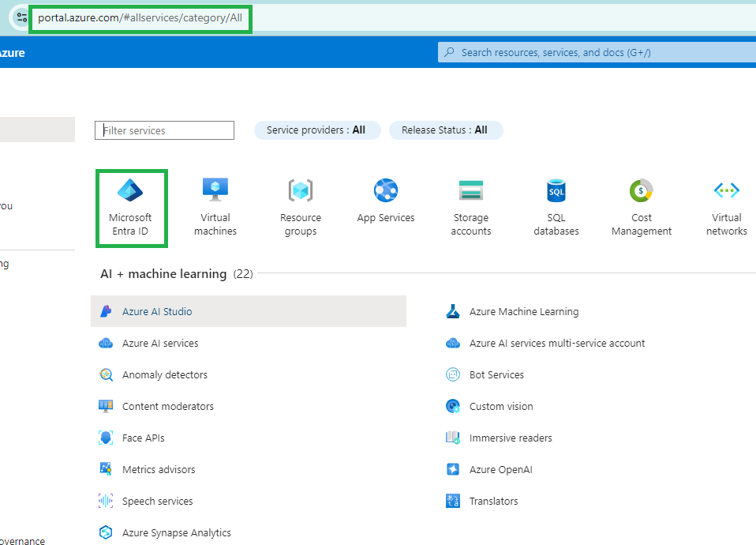Image resolution: width=756 pixels, height=545 pixels.
Task: Click the Face APIs icon
Action: (x=106, y=438)
